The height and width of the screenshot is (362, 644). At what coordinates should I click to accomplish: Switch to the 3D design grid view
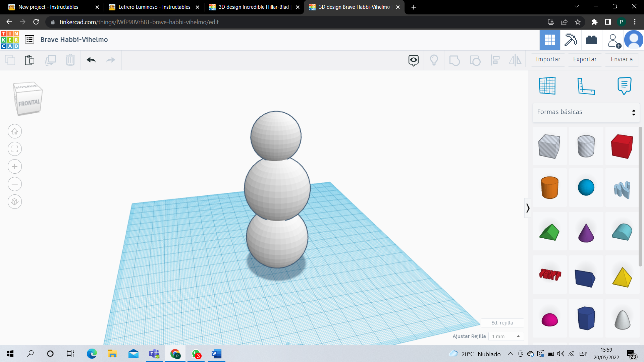[x=550, y=40]
